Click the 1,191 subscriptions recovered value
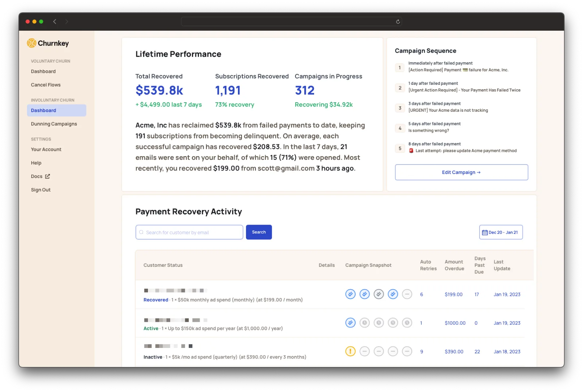Viewport: 583px width, 392px height. pyautogui.click(x=228, y=90)
